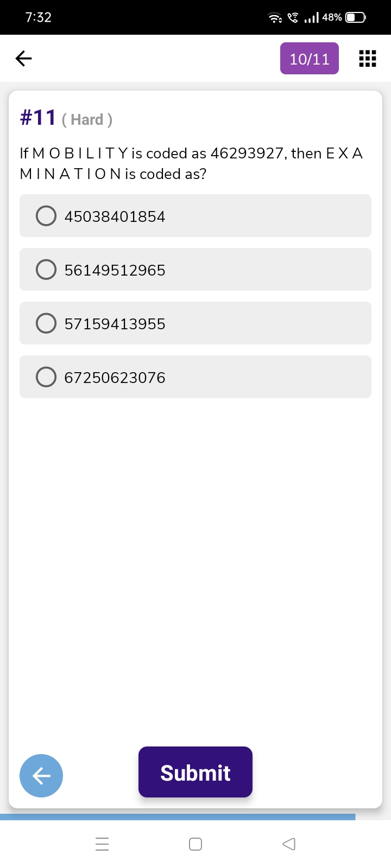391x868 pixels.
Task: Go to previous question with blue arrow
Action: pyautogui.click(x=41, y=776)
